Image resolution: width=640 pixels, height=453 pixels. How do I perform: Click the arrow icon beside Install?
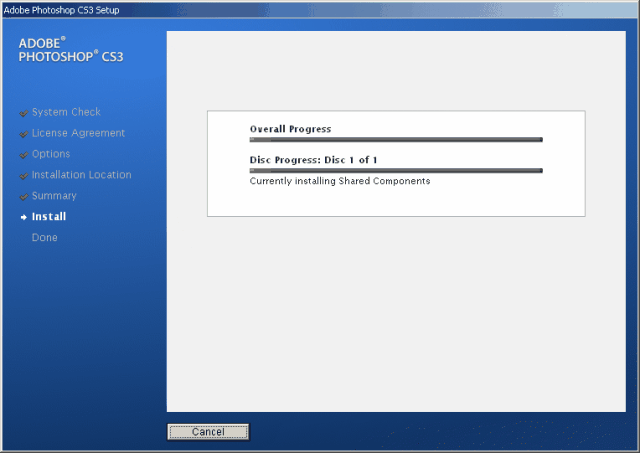point(24,218)
